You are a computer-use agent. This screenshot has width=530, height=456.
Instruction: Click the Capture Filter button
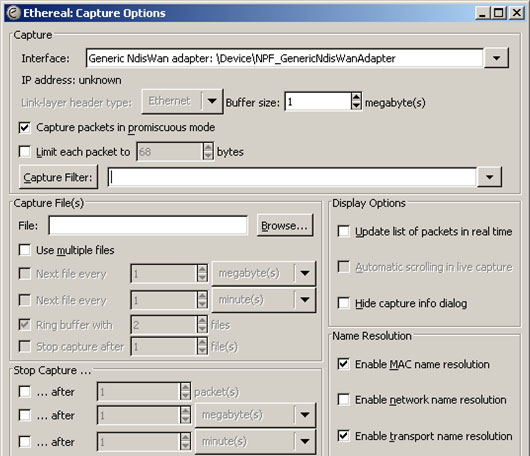(x=58, y=177)
